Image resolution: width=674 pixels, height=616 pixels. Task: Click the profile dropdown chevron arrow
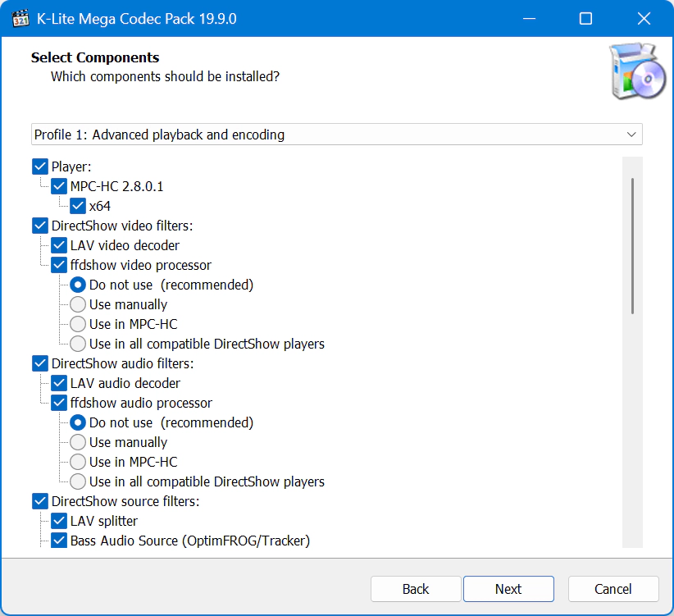point(631,135)
